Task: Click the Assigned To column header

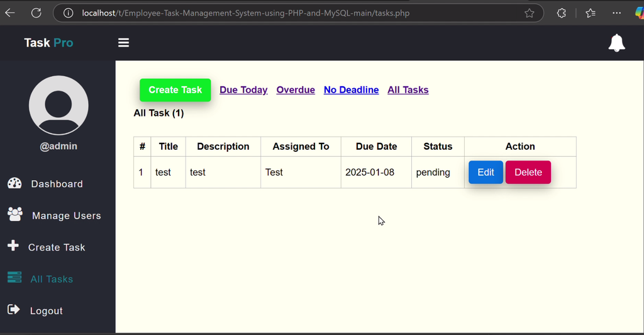Action: click(301, 146)
